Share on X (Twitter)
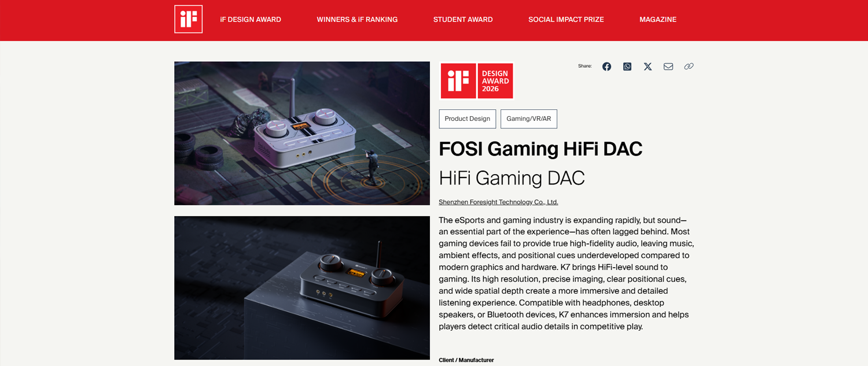The width and height of the screenshot is (868, 366). coord(648,66)
